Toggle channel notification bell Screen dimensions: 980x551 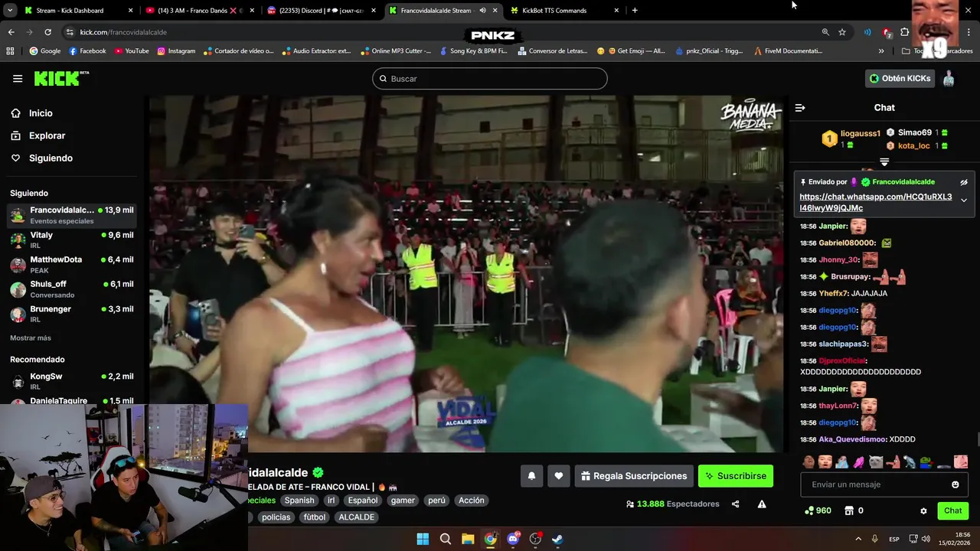(x=532, y=476)
